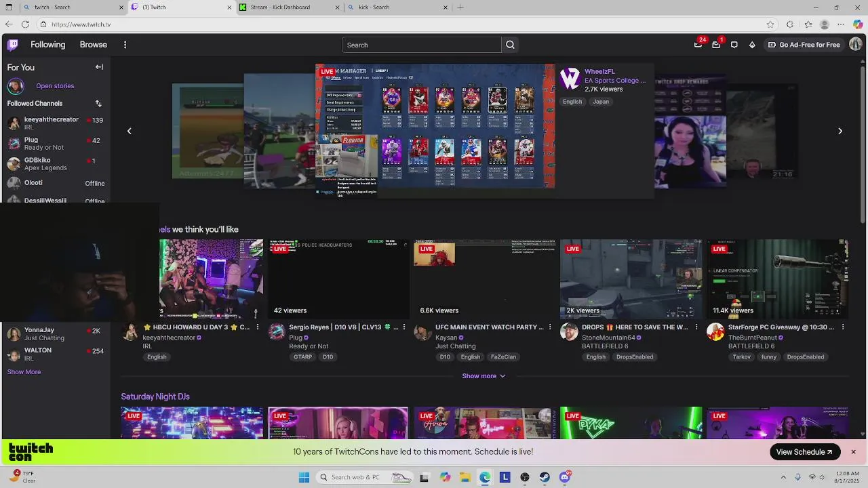Open the Windows Start menu
The image size is (868, 488).
click(304, 477)
